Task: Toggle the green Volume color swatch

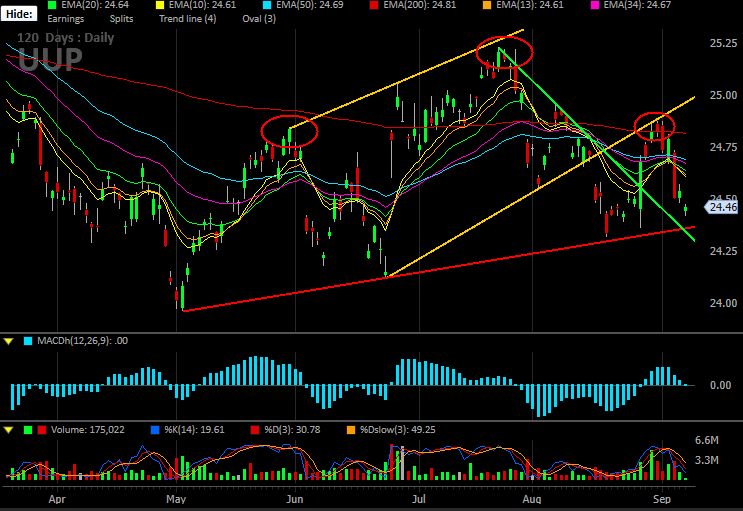Action: point(28,430)
